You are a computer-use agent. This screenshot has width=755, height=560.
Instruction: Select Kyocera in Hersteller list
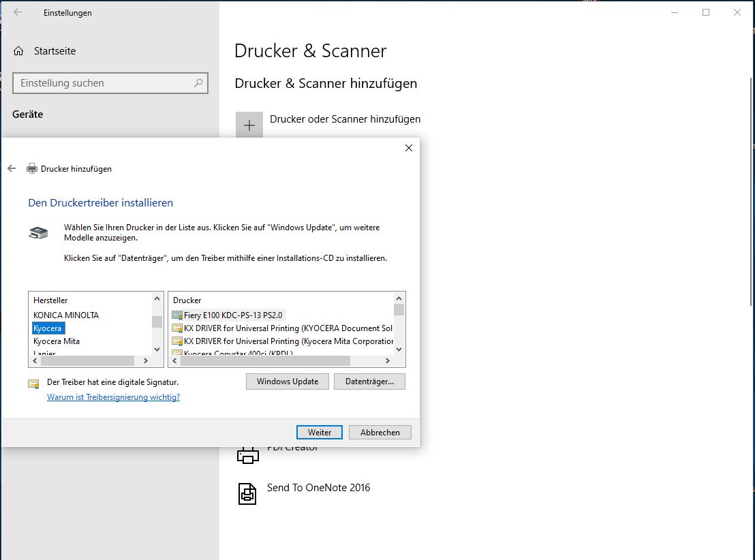[47, 328]
